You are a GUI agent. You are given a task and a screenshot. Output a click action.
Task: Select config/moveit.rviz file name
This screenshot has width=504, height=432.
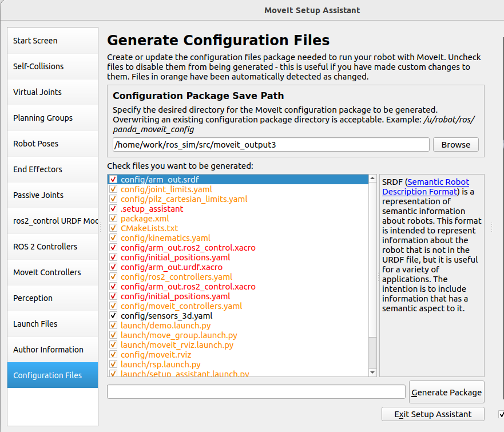point(156,355)
